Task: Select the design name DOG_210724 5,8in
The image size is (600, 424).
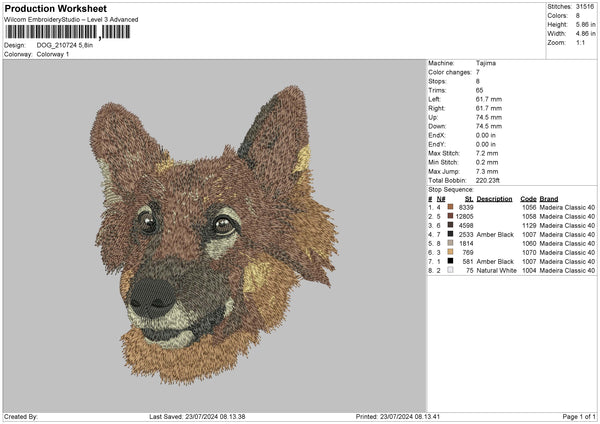Action: pos(64,45)
